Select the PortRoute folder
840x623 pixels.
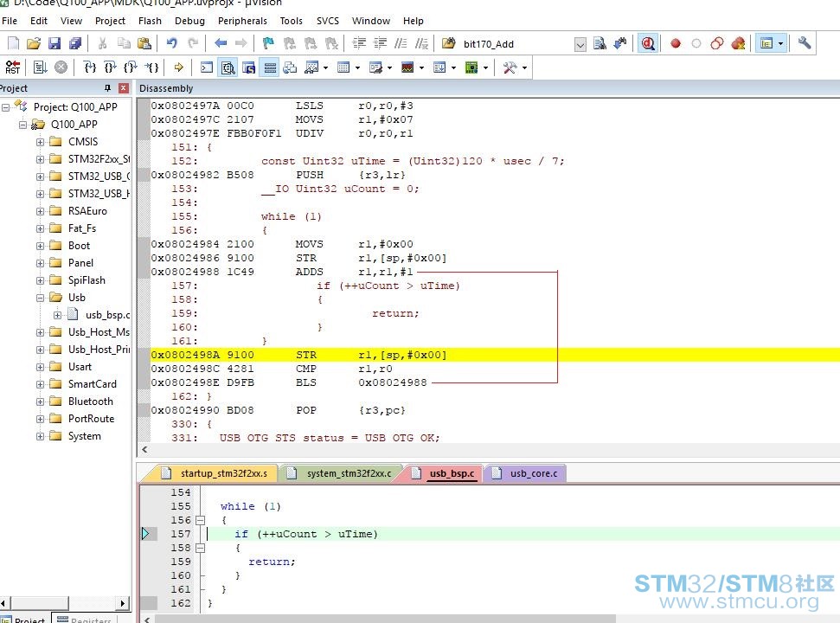coord(91,419)
